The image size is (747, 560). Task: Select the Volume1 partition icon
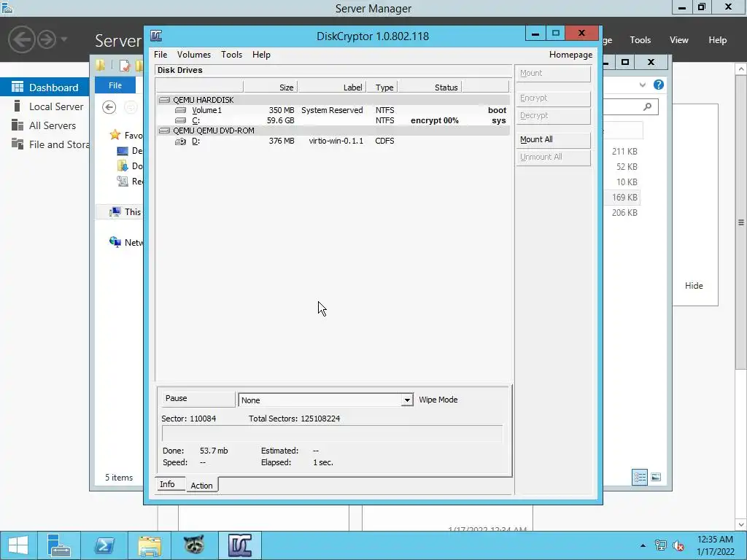coord(181,111)
